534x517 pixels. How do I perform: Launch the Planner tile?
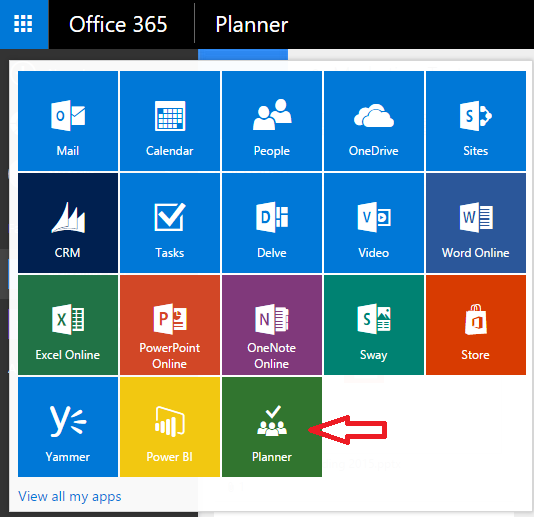[x=272, y=427]
